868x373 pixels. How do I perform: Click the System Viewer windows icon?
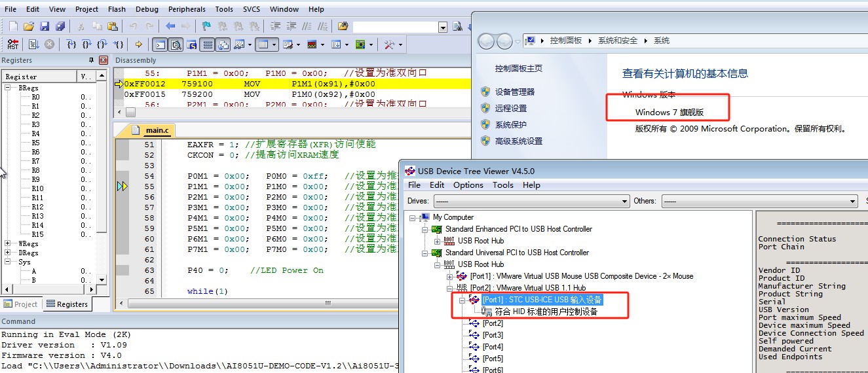click(360, 44)
